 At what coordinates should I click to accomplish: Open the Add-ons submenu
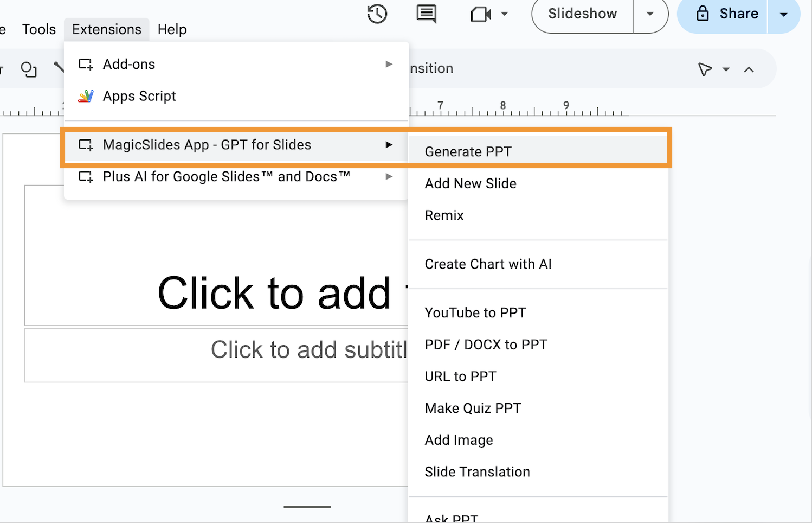(x=236, y=64)
